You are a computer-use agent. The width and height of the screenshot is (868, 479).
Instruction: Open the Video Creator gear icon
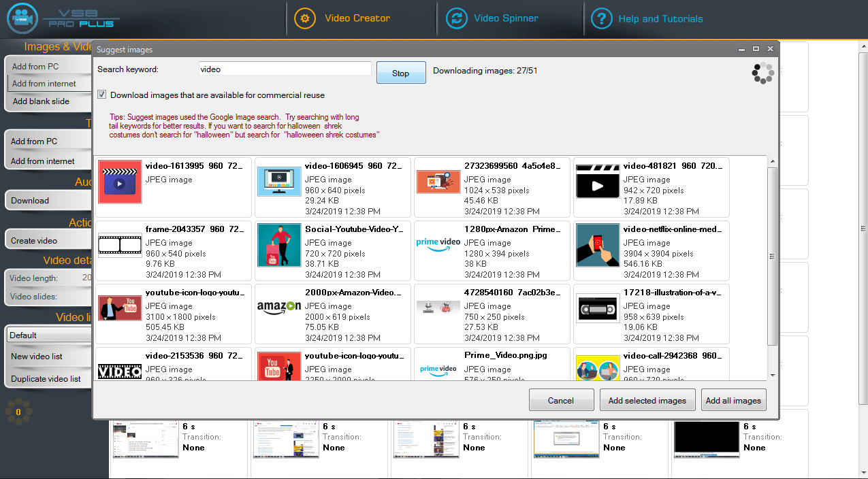point(305,18)
